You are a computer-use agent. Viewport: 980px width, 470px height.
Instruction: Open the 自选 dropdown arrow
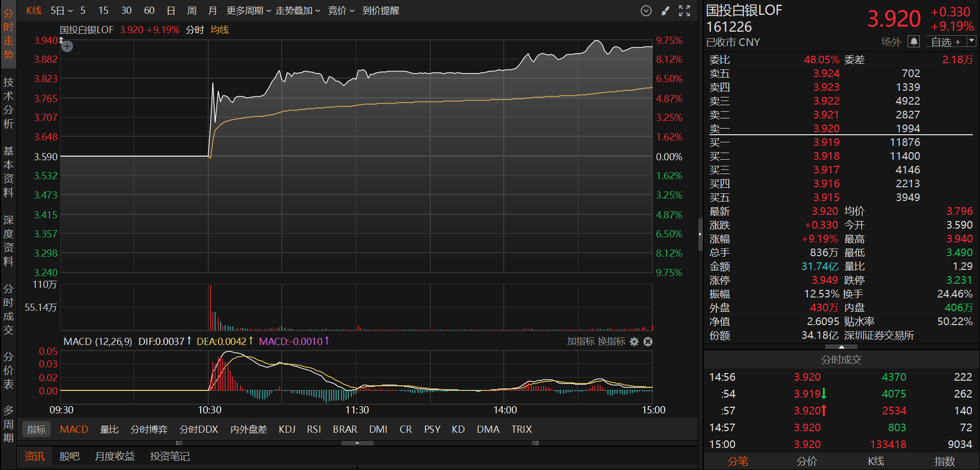pyautogui.click(x=971, y=41)
